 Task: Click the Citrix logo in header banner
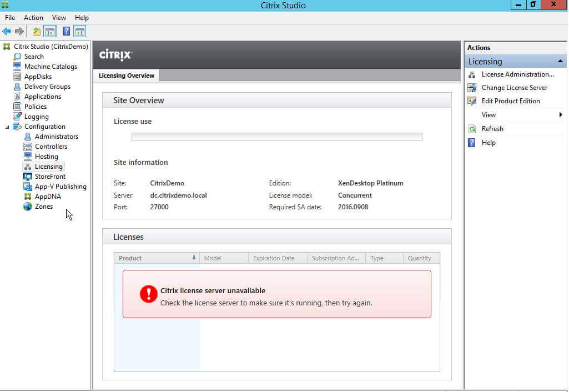point(115,55)
